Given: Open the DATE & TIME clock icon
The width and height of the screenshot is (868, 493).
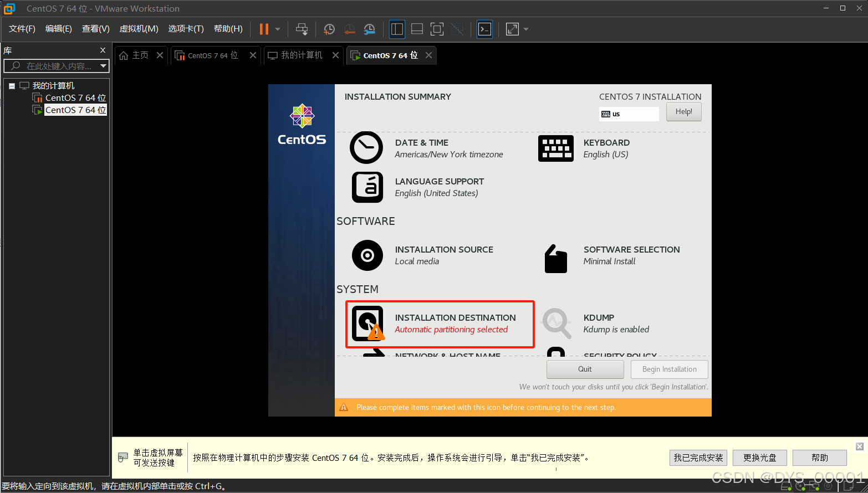Looking at the screenshot, I should 366,147.
